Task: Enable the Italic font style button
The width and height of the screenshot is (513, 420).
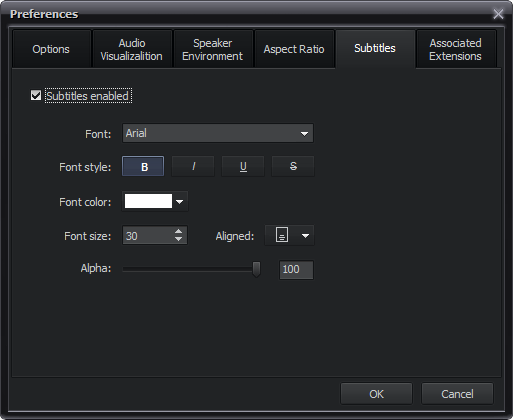Action: pyautogui.click(x=193, y=166)
